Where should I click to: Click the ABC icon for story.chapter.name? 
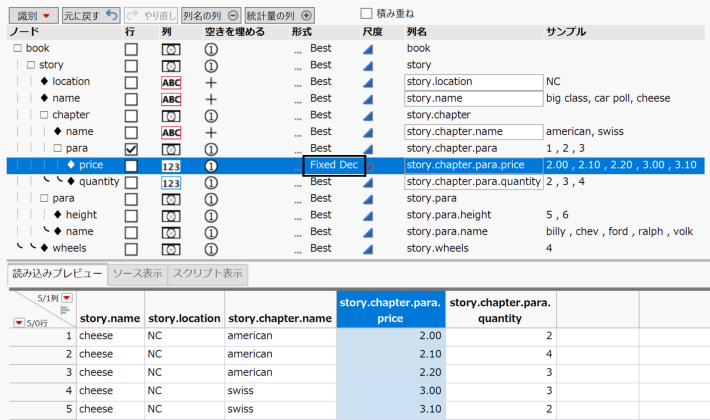pyautogui.click(x=171, y=132)
